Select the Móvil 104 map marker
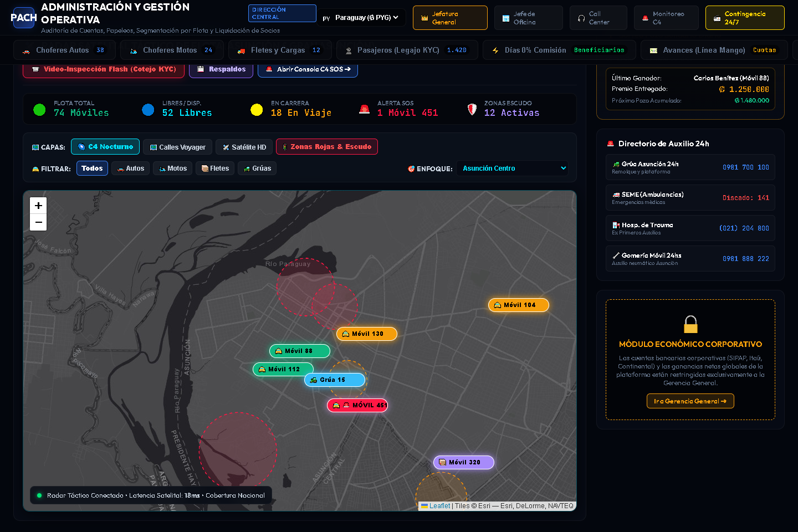798x532 pixels. [519, 305]
